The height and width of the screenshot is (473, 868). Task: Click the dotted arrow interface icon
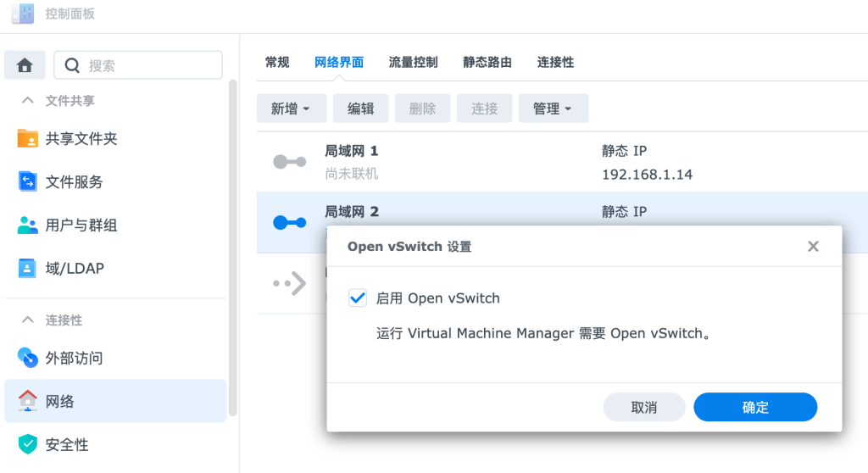pyautogui.click(x=290, y=284)
